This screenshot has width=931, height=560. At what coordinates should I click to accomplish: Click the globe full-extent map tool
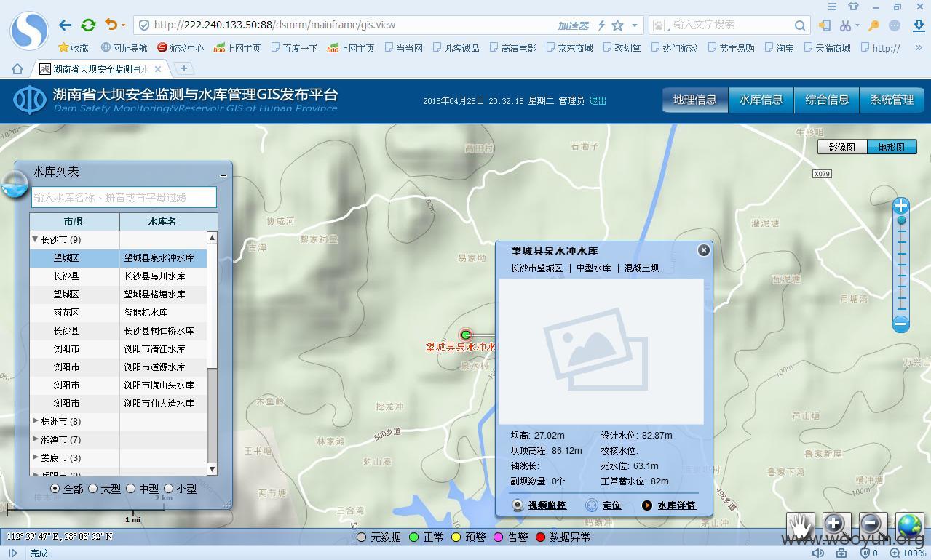909,525
